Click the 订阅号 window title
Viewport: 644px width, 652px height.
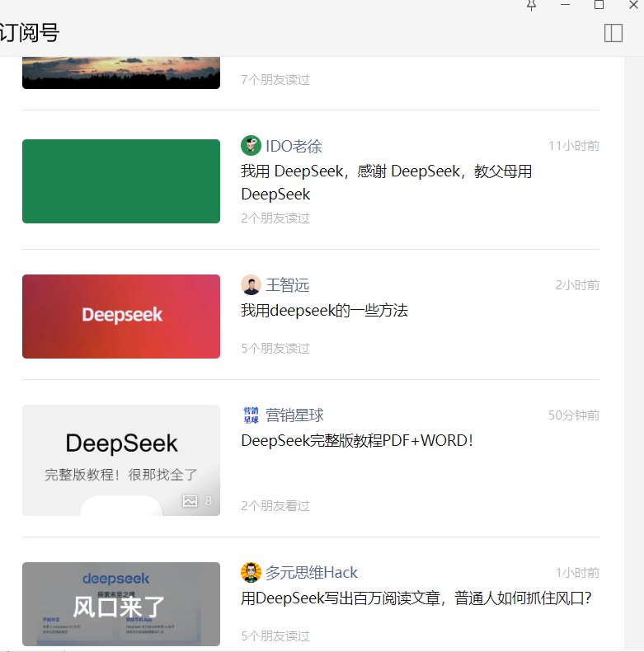(29, 33)
